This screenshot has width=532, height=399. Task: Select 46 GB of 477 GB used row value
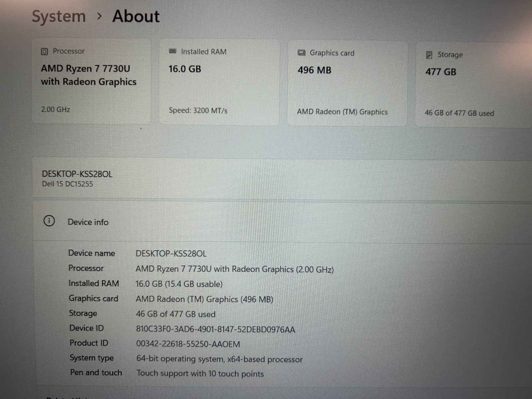pos(176,314)
